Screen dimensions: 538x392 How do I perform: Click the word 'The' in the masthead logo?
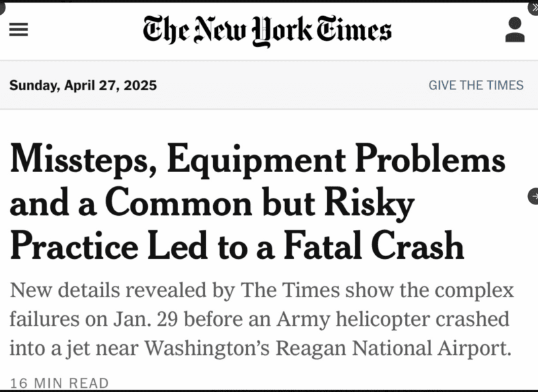point(166,30)
